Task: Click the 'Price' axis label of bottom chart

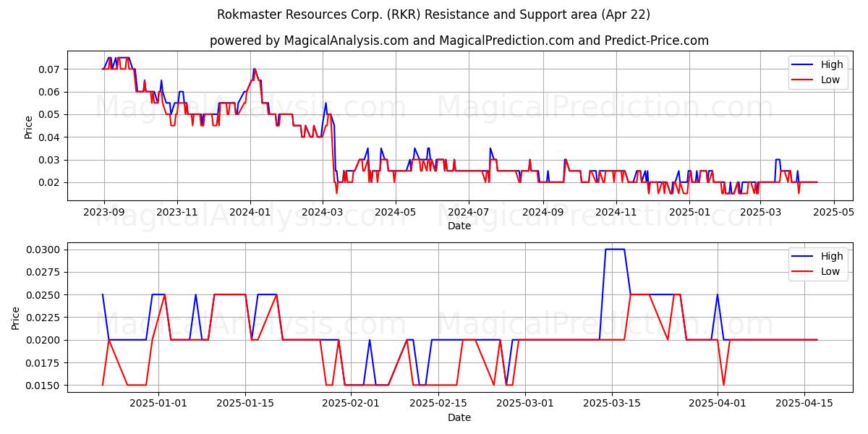Action: point(17,318)
